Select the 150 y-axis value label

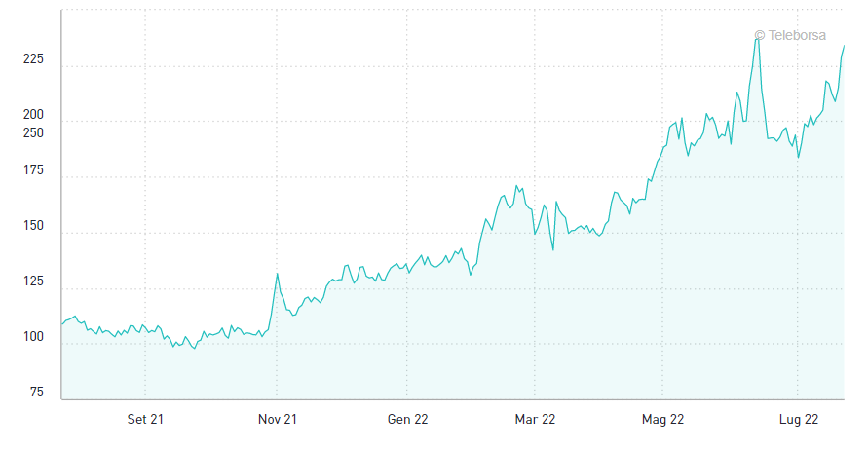tap(33, 226)
